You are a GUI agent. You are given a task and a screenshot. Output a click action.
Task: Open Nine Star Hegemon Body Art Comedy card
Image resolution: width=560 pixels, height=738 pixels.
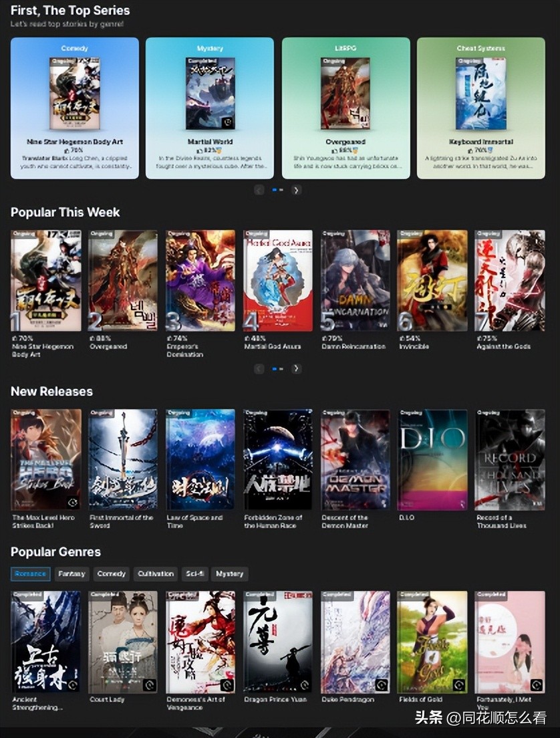pyautogui.click(x=75, y=108)
